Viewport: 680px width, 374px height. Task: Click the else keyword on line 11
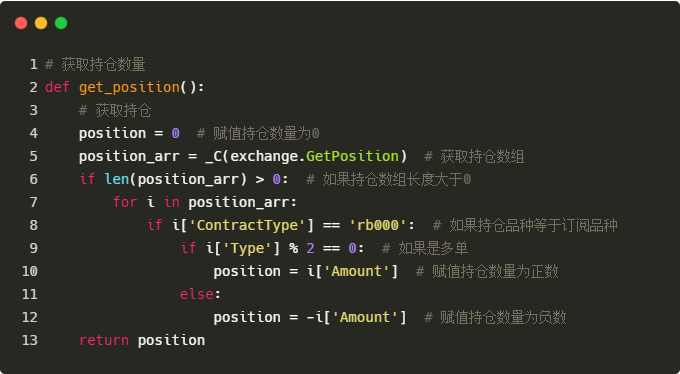tap(197, 294)
